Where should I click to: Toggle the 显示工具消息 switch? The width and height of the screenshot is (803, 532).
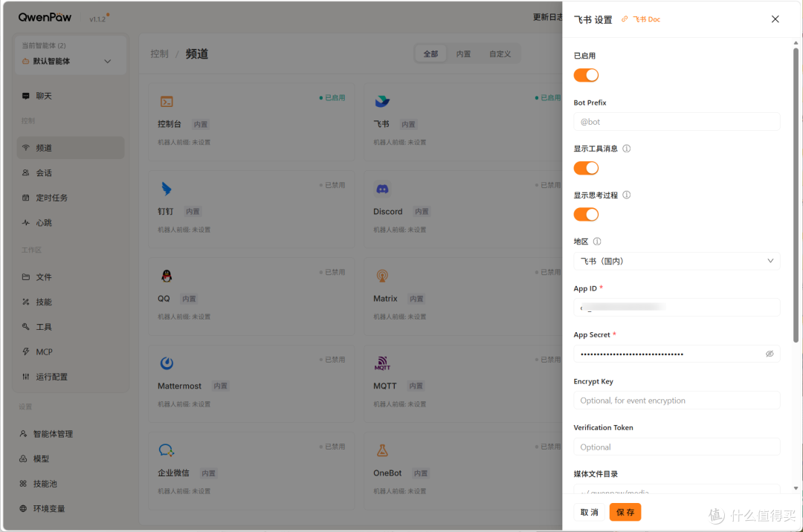[586, 169]
